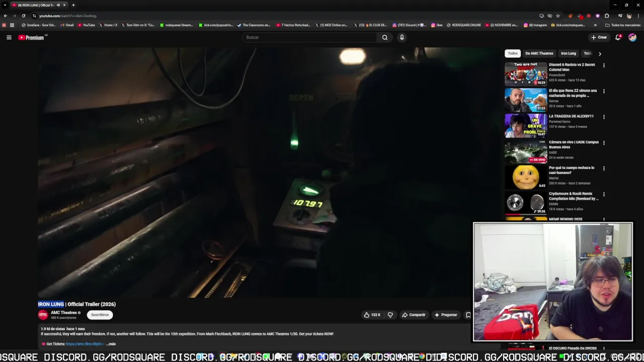The width and height of the screenshot is (644, 362).
Task: Open the AMC Theatres channel name link
Action: [x=64, y=313]
